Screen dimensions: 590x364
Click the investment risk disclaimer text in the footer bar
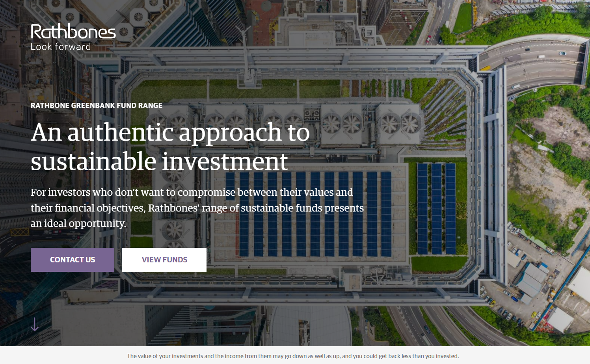click(x=293, y=356)
